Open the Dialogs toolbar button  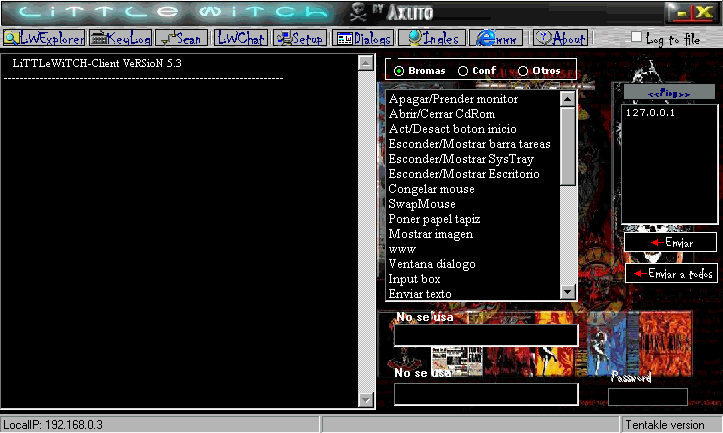coord(365,38)
